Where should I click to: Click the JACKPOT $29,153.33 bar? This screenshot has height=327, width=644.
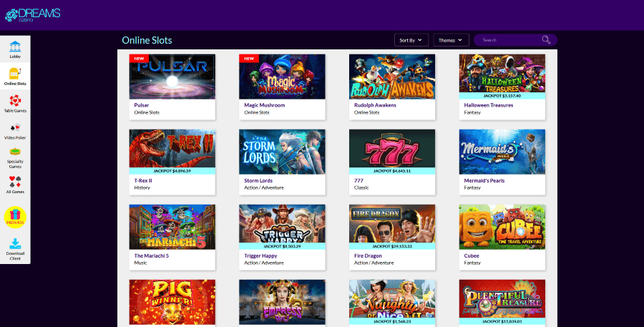[392, 246]
